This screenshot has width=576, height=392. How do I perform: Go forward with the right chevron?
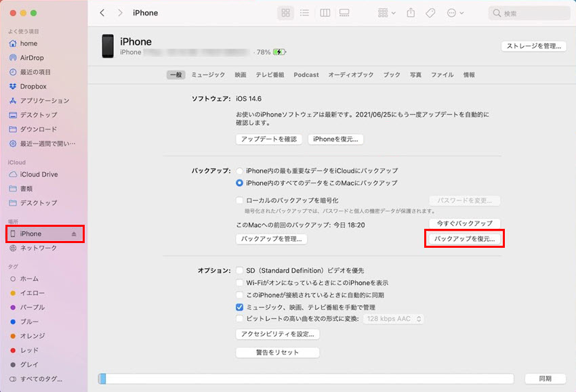point(120,13)
